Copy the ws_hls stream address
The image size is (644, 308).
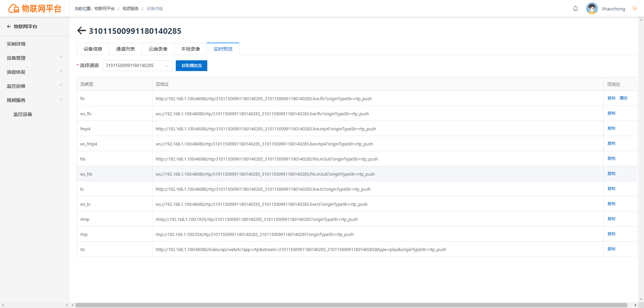[611, 174]
